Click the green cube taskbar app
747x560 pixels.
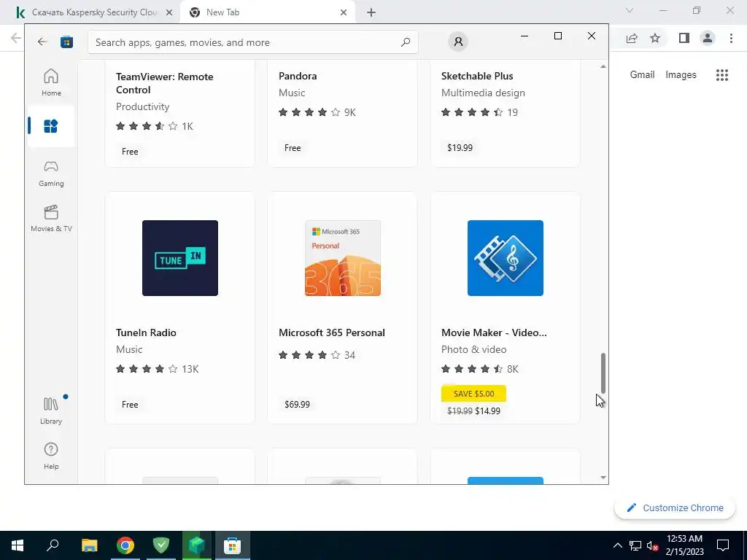coord(197,545)
